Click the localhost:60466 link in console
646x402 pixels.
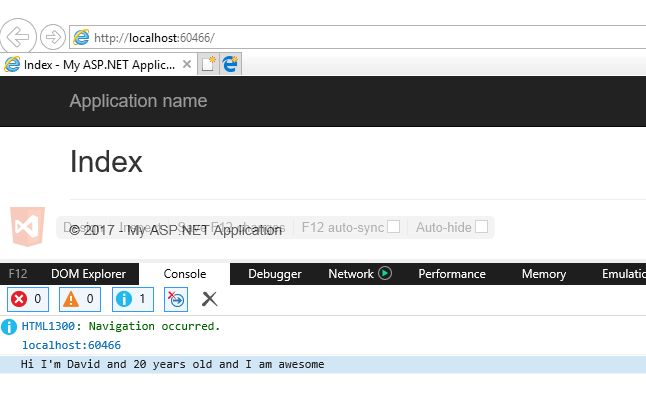click(x=71, y=345)
